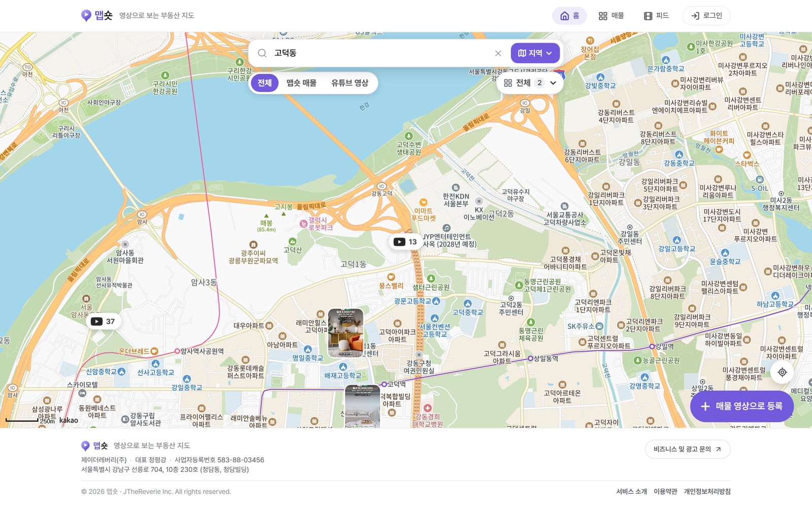This screenshot has height=508, width=812.
Task: Click the 강일역 subway station marker
Action: click(652, 346)
